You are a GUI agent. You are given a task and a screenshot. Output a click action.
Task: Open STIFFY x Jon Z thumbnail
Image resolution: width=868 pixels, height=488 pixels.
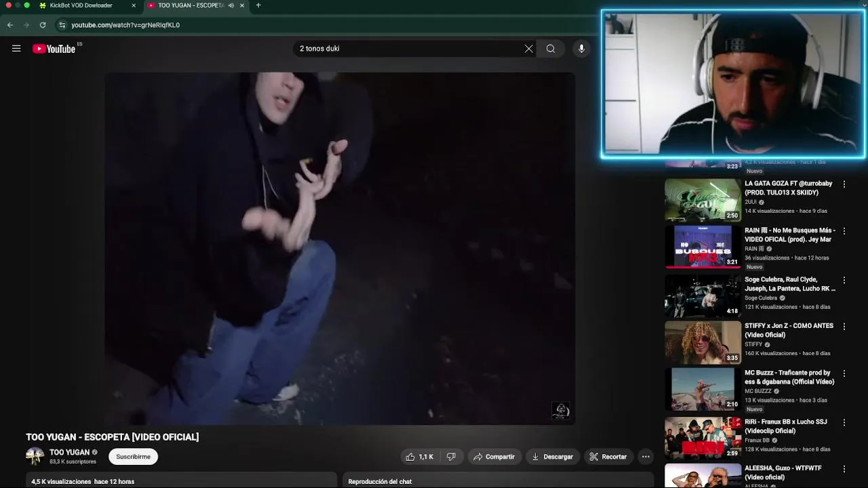[703, 342]
